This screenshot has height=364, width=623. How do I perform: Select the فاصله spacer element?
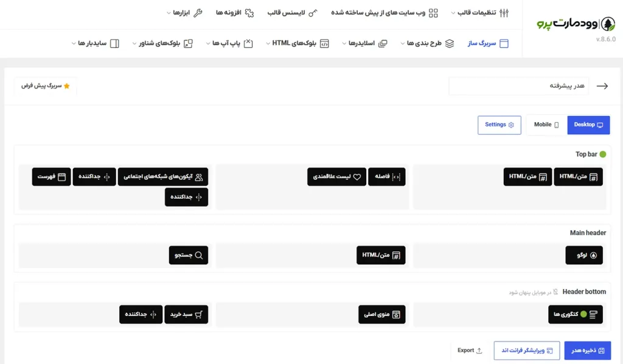point(386,177)
